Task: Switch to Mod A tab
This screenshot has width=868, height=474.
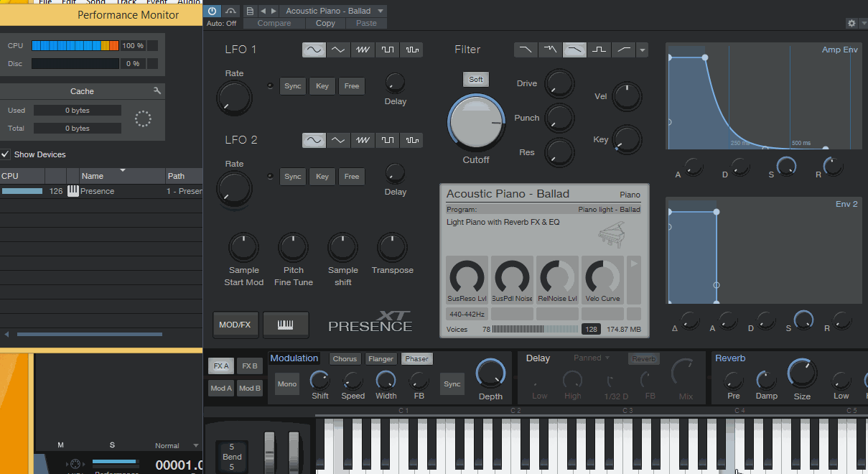Action: [x=220, y=389]
